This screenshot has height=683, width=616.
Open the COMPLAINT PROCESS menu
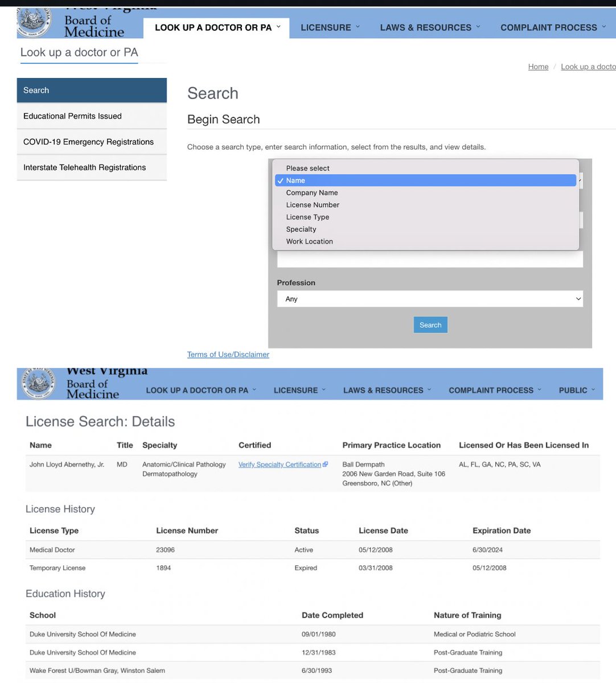click(x=549, y=27)
